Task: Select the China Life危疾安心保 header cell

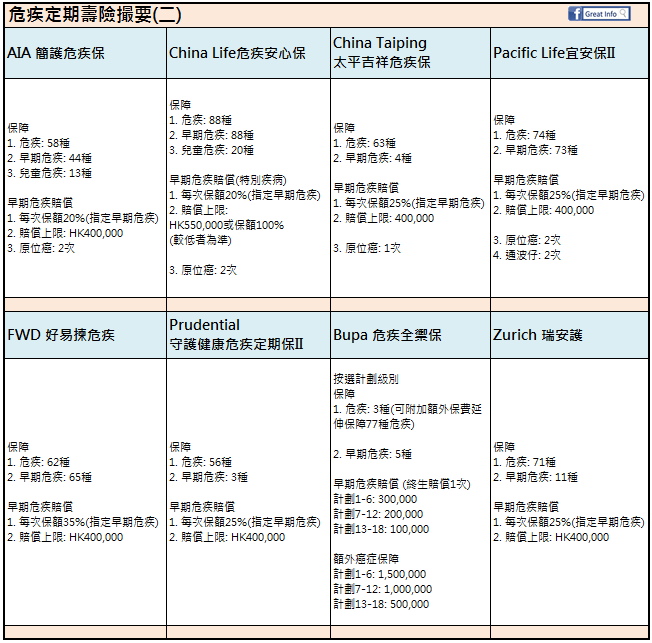Action: [248, 53]
